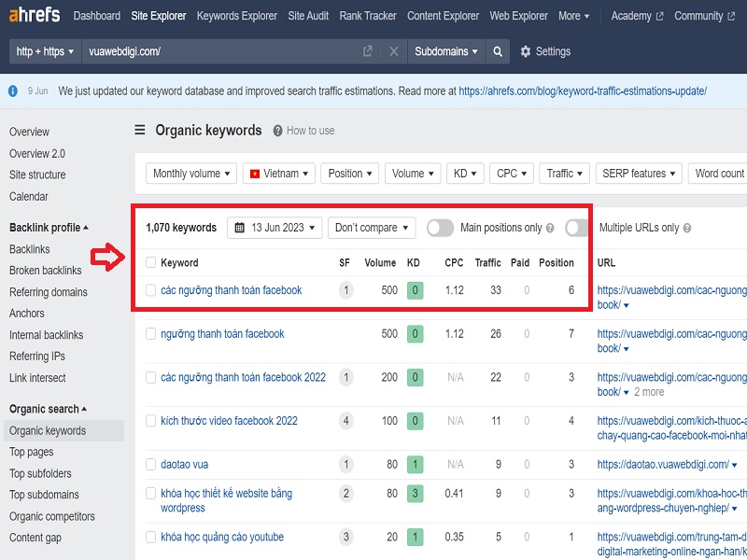Open Subdomains mode dropdown
747x560 pixels.
(446, 51)
